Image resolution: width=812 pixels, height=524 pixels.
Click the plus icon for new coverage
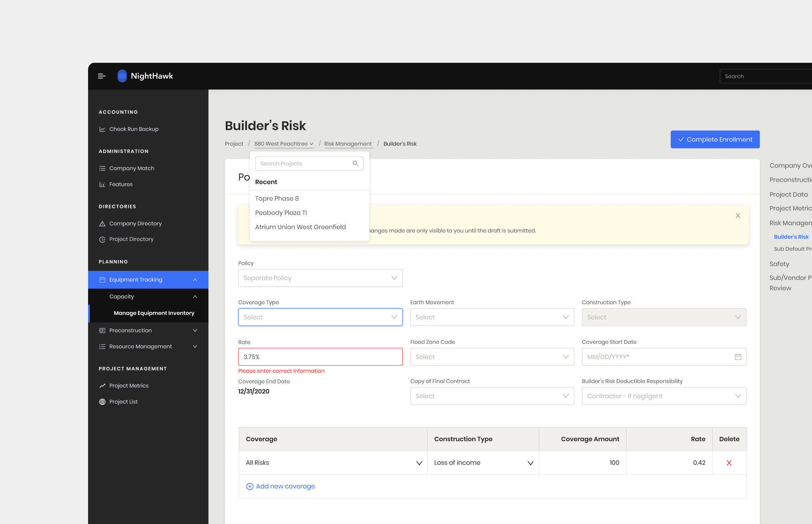point(250,486)
